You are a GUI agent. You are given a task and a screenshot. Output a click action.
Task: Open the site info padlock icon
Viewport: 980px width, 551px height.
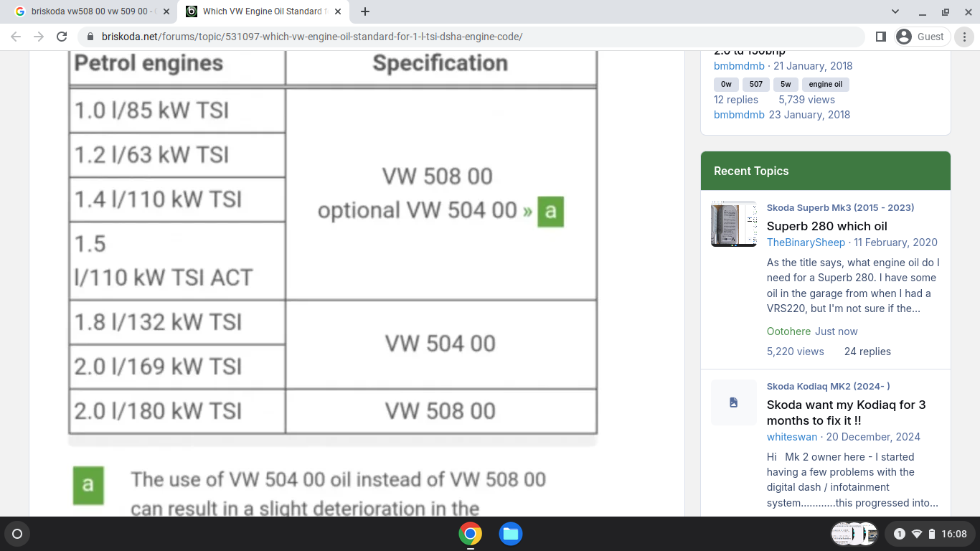coord(90,37)
